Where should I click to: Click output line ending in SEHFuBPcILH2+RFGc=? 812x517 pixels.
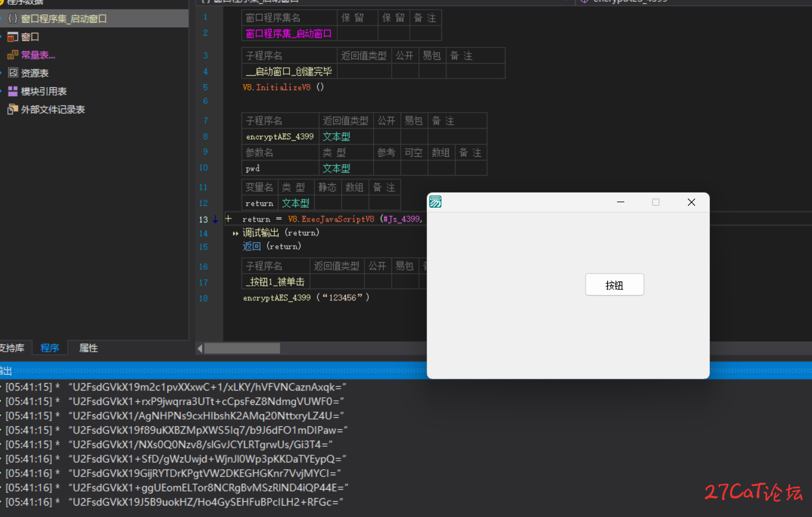[x=175, y=502]
